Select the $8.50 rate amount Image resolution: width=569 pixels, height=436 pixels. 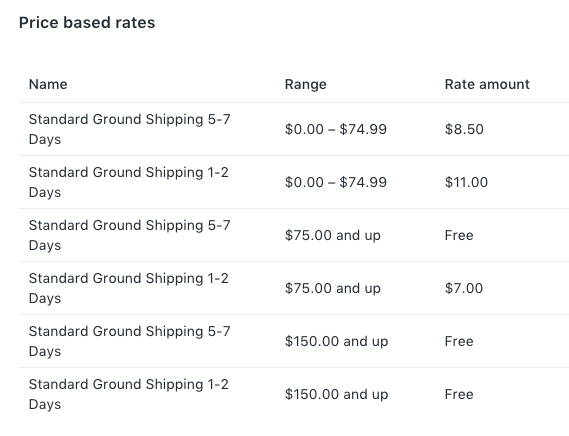coord(464,129)
